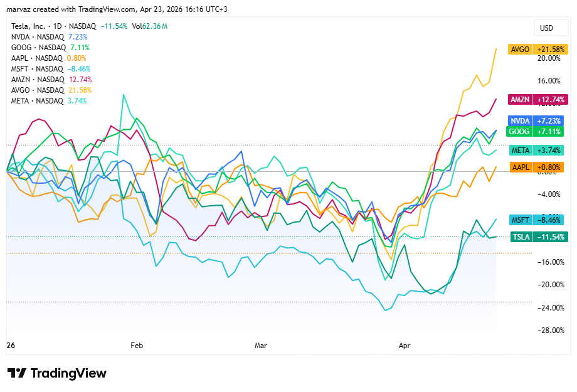Click the TradingView wordmark text
This screenshot has width=577, height=392.
pyautogui.click(x=68, y=373)
